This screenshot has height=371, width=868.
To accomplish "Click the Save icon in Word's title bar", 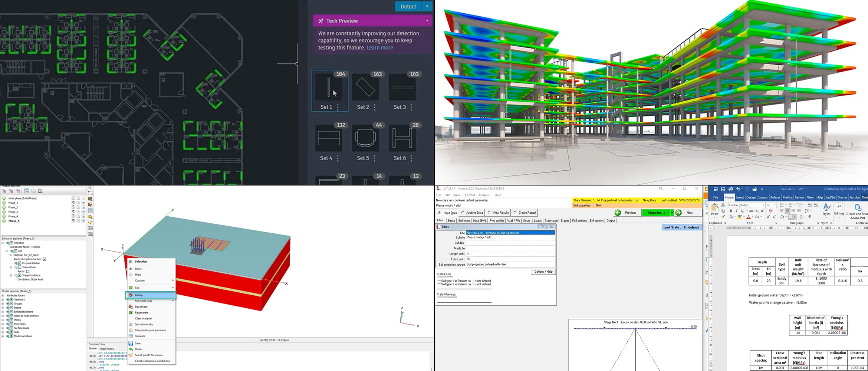I will (x=716, y=189).
